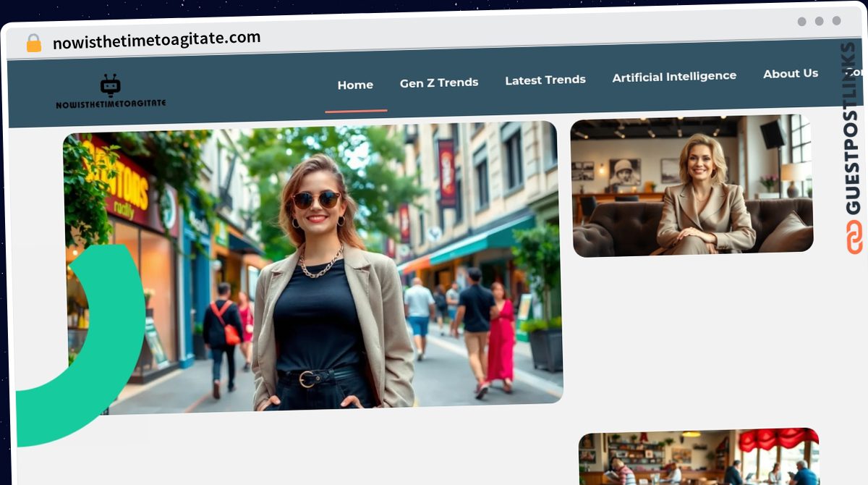Click the robot logo icon in header
Screen dimensions: 868x485
(110, 85)
